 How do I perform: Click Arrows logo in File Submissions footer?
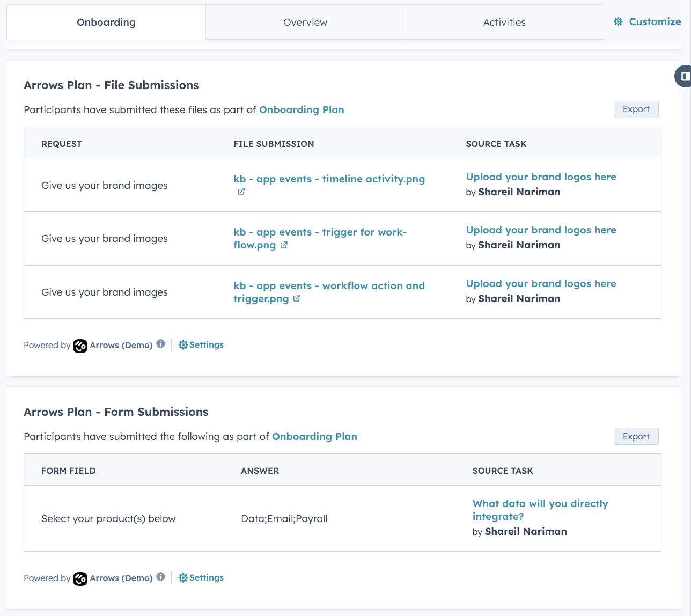(80, 346)
